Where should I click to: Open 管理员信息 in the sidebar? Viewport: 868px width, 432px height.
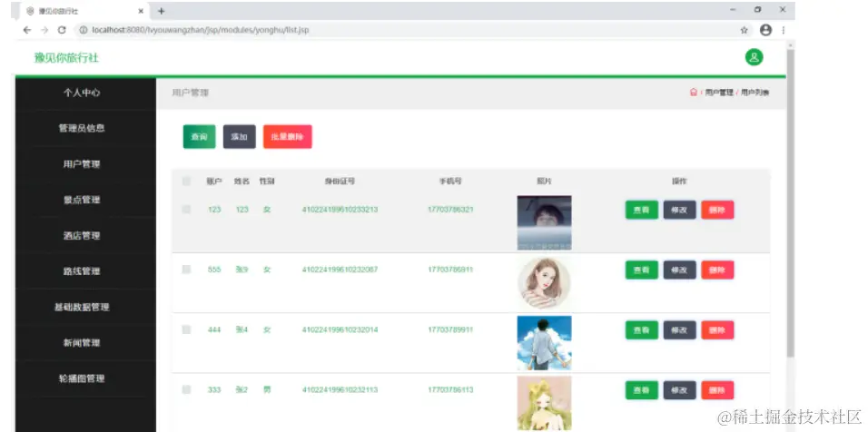(82, 128)
